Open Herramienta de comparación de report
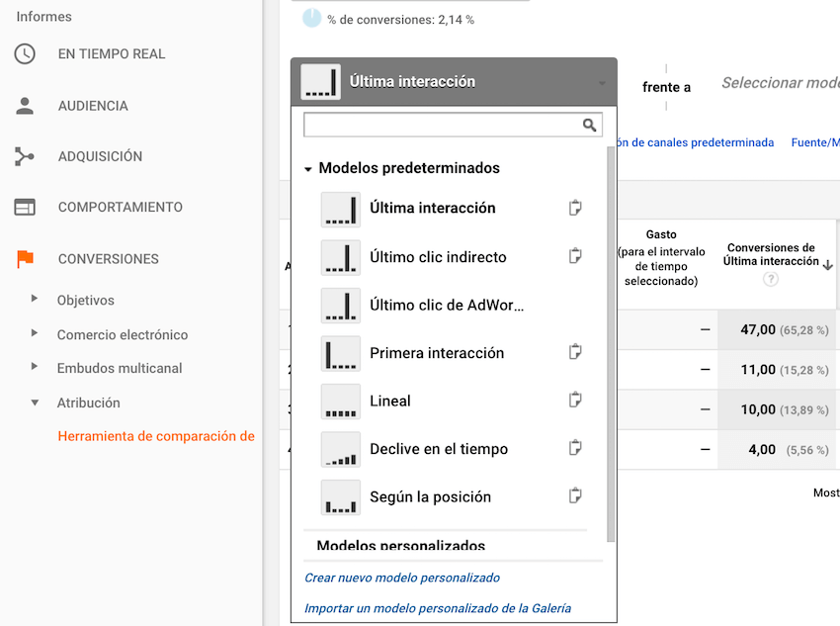The image size is (840, 626). pos(156,436)
